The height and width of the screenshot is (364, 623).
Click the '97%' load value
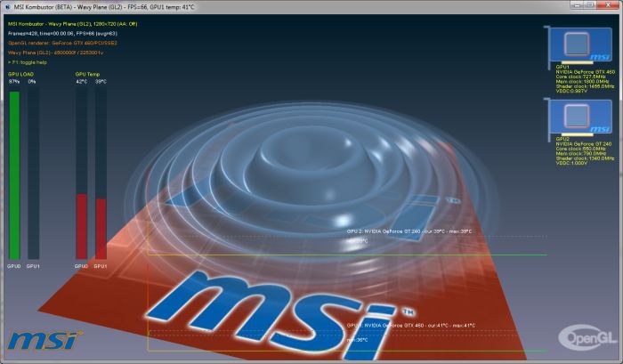coord(14,82)
